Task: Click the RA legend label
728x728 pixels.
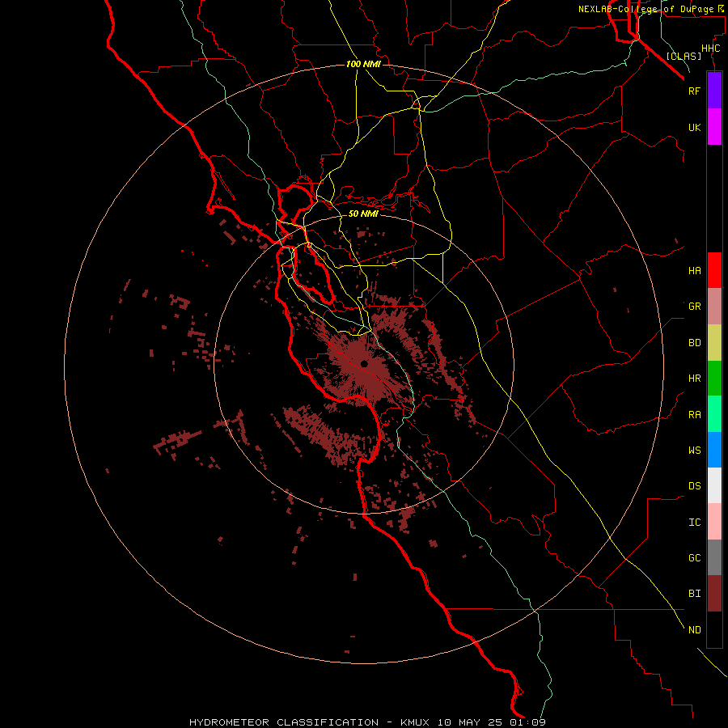Action: tap(694, 415)
